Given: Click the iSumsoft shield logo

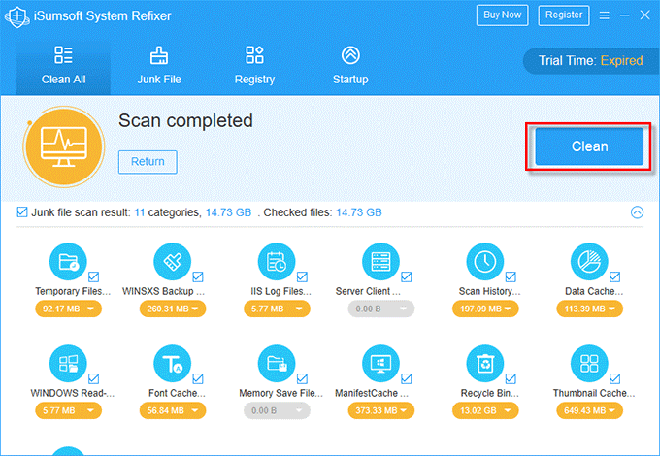Looking at the screenshot, I should (17, 16).
